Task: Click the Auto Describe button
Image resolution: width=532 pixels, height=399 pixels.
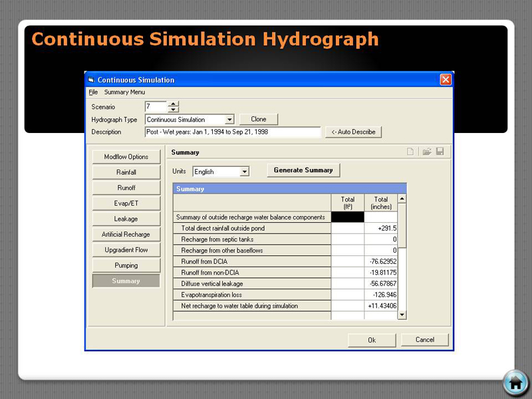Action: (354, 132)
